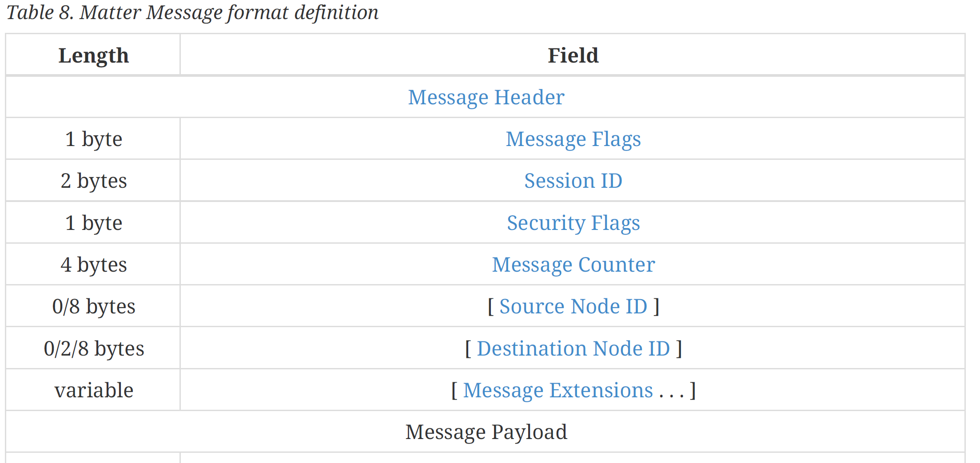Follow the Session ID link
This screenshot has height=463, width=980.
click(x=573, y=181)
